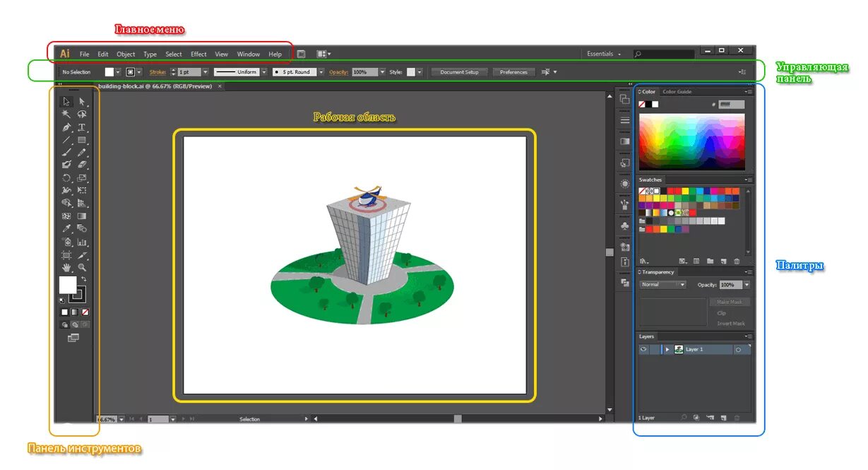Screen dimensions: 868x470
Task: Open the Arrange Documents dropdown
Action: tap(323, 54)
